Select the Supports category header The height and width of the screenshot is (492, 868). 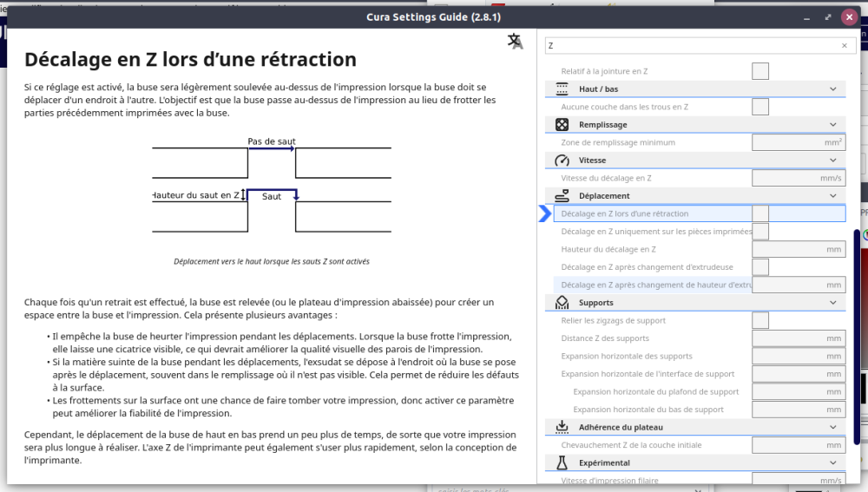pos(695,302)
